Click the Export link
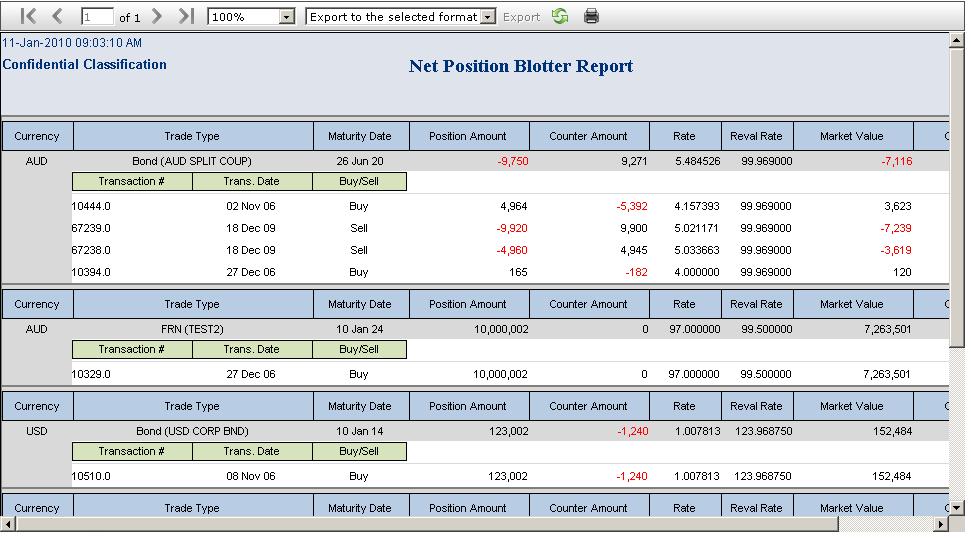The image size is (971, 539). coord(521,17)
